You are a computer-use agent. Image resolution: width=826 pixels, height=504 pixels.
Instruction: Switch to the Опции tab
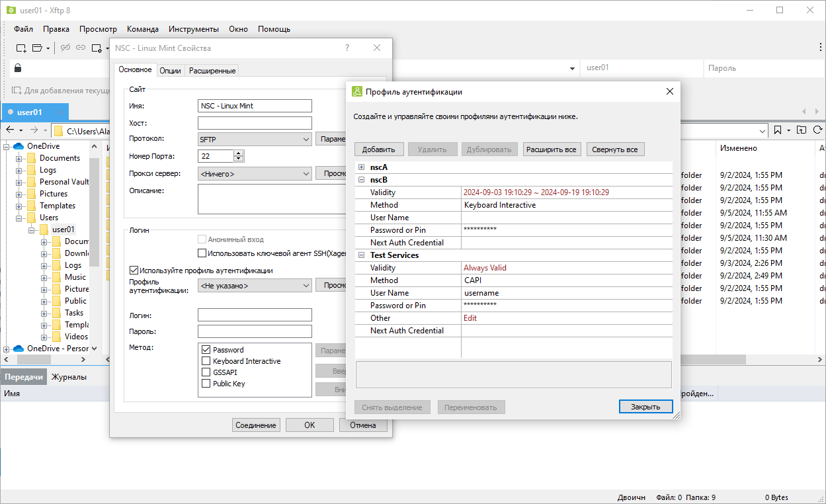click(x=170, y=71)
